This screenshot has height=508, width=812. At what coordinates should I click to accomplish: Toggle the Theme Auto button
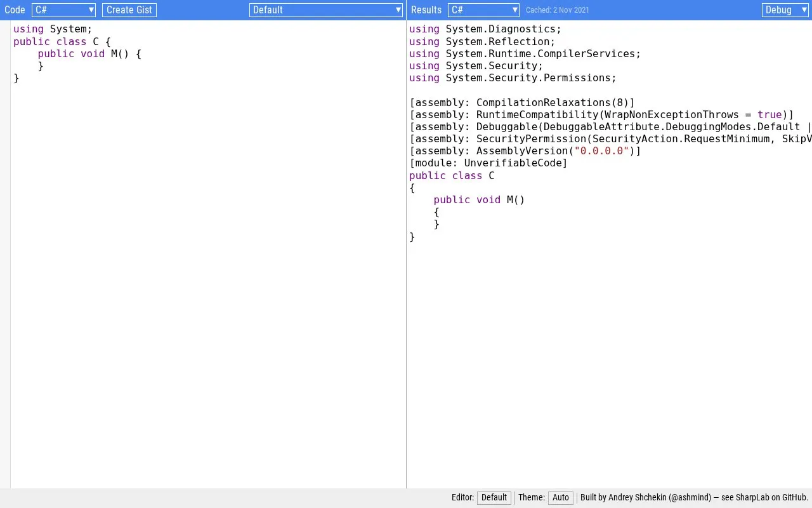[x=561, y=498]
